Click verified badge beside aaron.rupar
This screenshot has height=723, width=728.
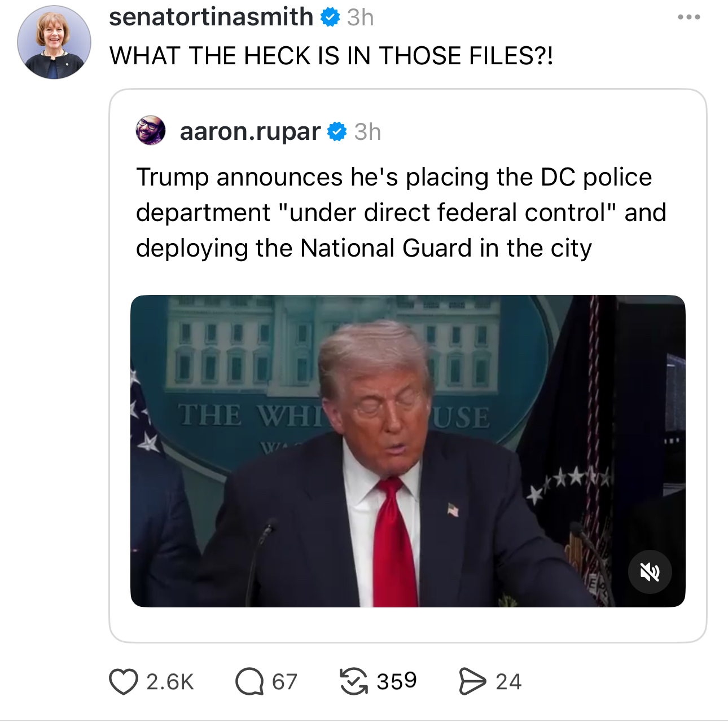click(337, 131)
